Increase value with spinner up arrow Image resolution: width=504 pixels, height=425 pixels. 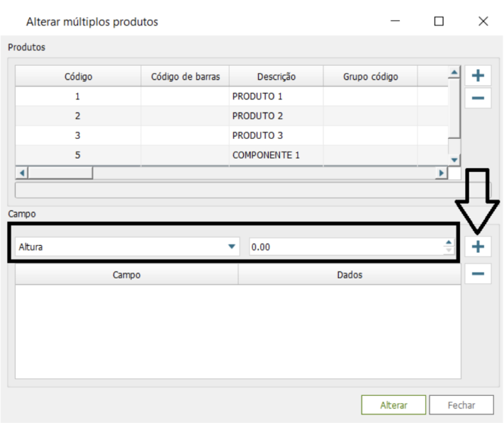pyautogui.click(x=448, y=243)
